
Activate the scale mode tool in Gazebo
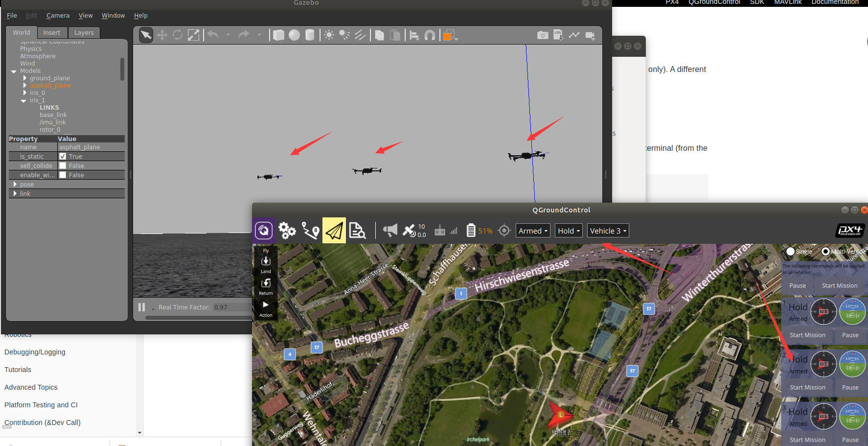click(x=194, y=35)
